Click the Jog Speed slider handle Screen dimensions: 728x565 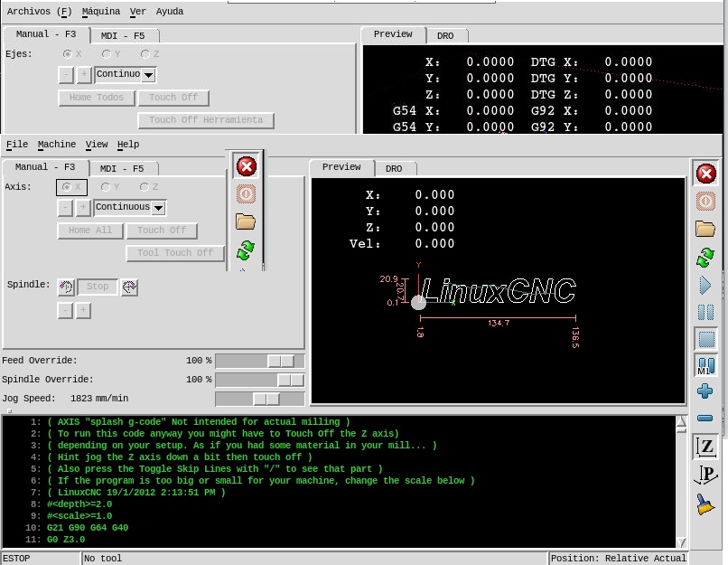point(266,400)
